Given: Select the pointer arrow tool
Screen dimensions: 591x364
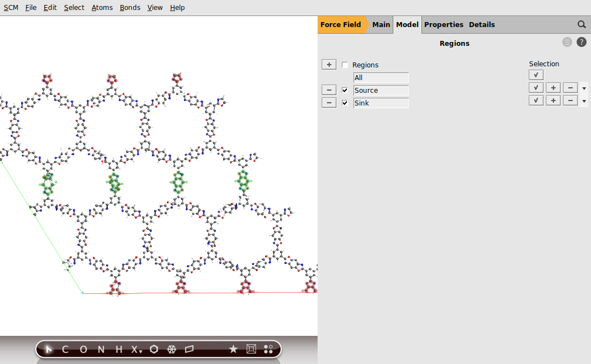Looking at the screenshot, I should click(48, 349).
